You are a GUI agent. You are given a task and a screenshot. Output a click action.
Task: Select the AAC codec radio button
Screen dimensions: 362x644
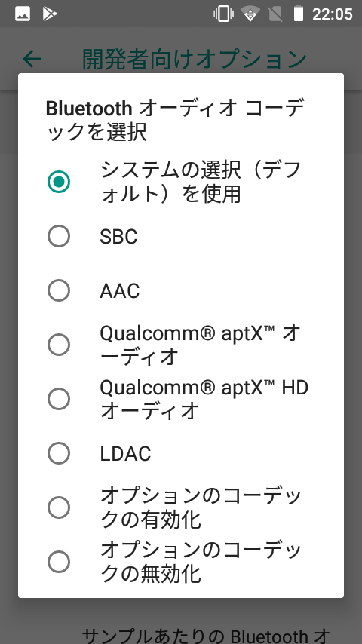pos(59,290)
